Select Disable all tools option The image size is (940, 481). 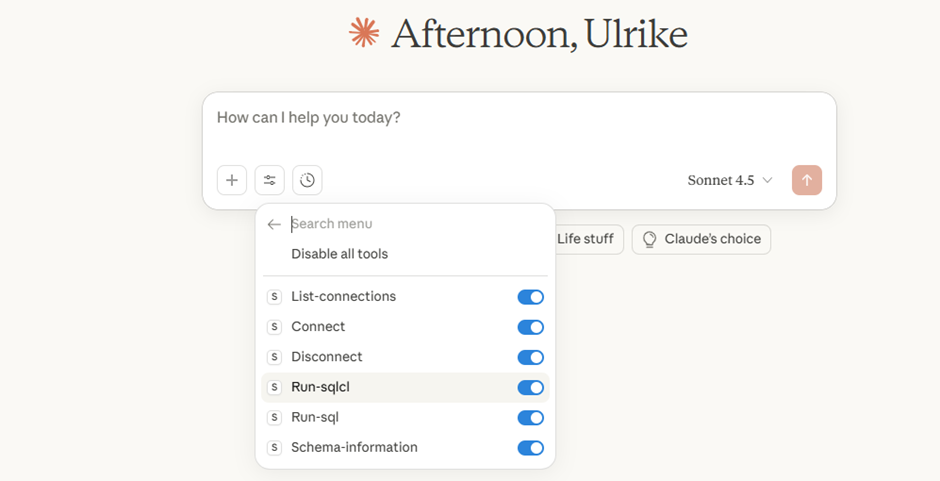[340, 254]
